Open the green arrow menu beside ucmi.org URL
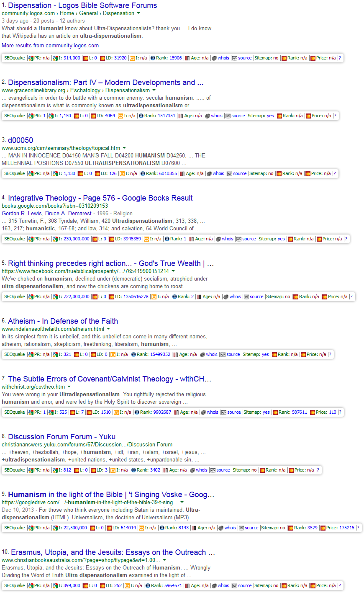This screenshot has width=364, height=598. (124, 148)
